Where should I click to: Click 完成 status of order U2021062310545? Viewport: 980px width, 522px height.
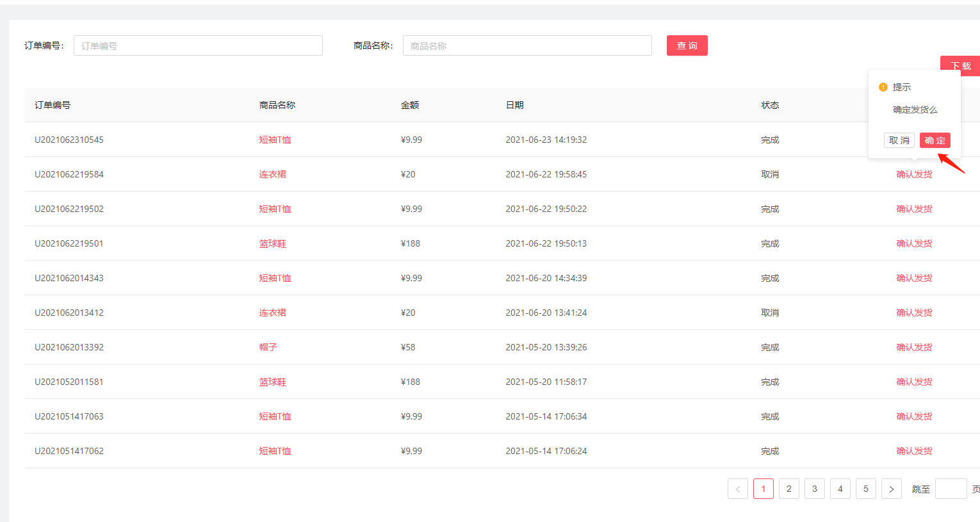click(x=770, y=140)
